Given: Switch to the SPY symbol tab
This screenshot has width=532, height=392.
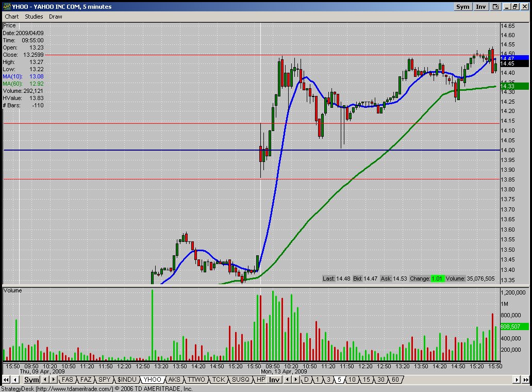Looking at the screenshot, I should click(x=104, y=380).
